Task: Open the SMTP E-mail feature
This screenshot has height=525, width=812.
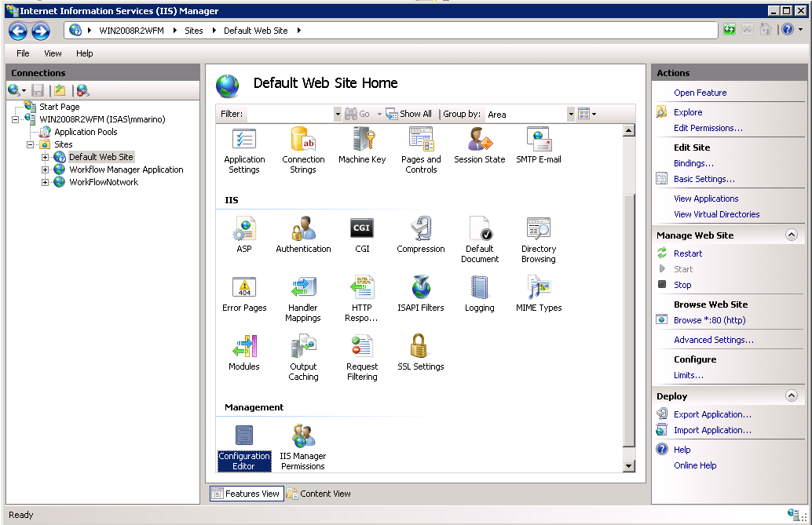Action: (539, 146)
